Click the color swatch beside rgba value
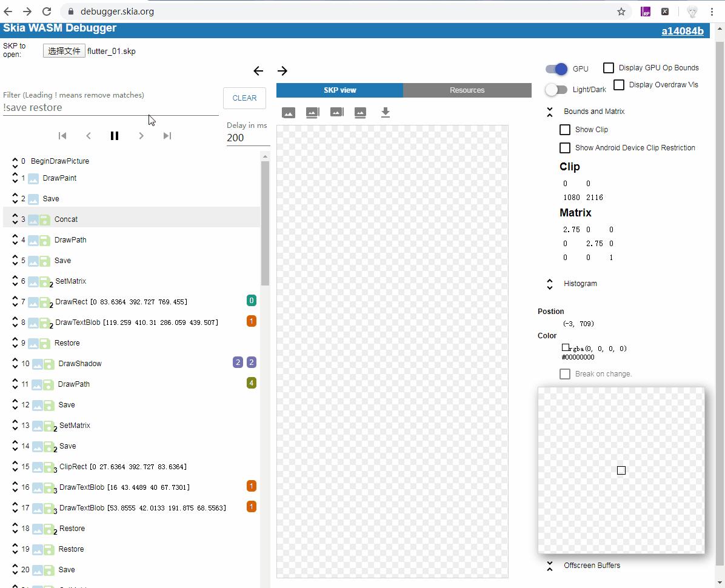 [565, 347]
